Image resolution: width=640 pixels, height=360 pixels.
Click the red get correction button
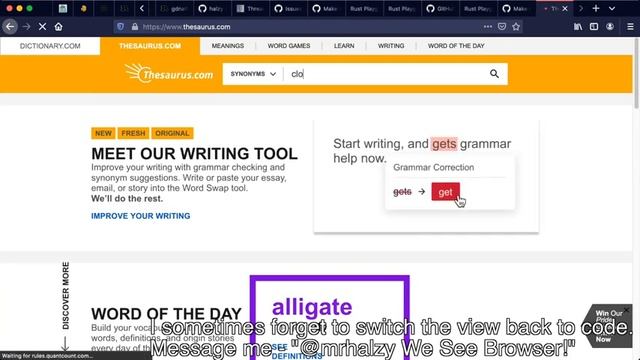(x=445, y=192)
